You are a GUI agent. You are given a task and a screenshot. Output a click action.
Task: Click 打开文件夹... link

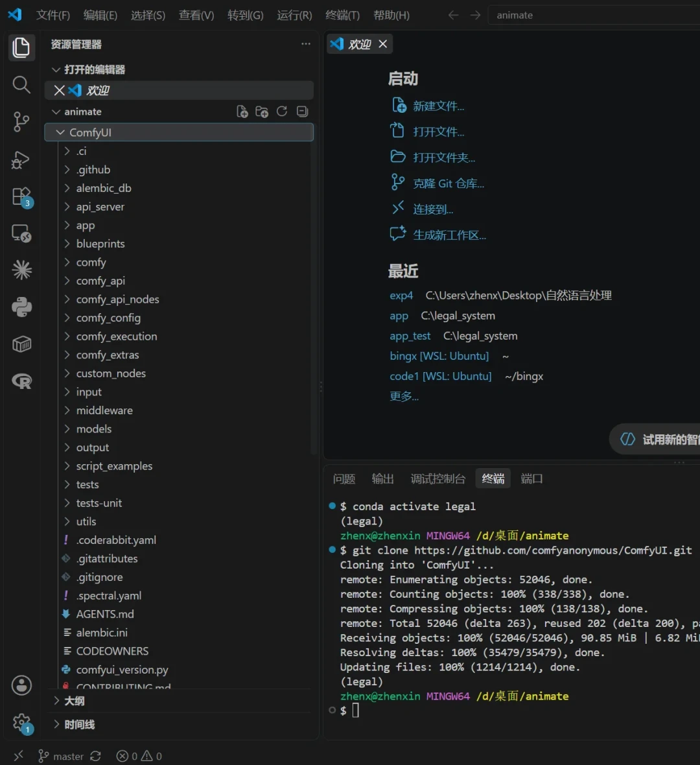444,158
